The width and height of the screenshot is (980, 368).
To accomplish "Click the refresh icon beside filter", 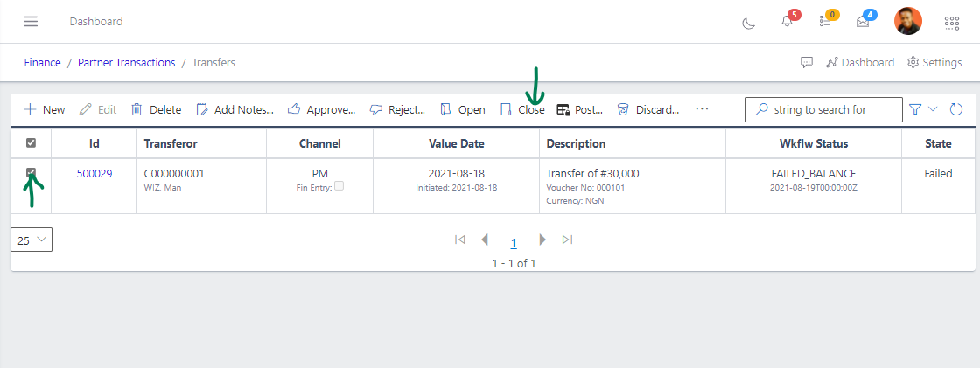I will click(x=955, y=109).
